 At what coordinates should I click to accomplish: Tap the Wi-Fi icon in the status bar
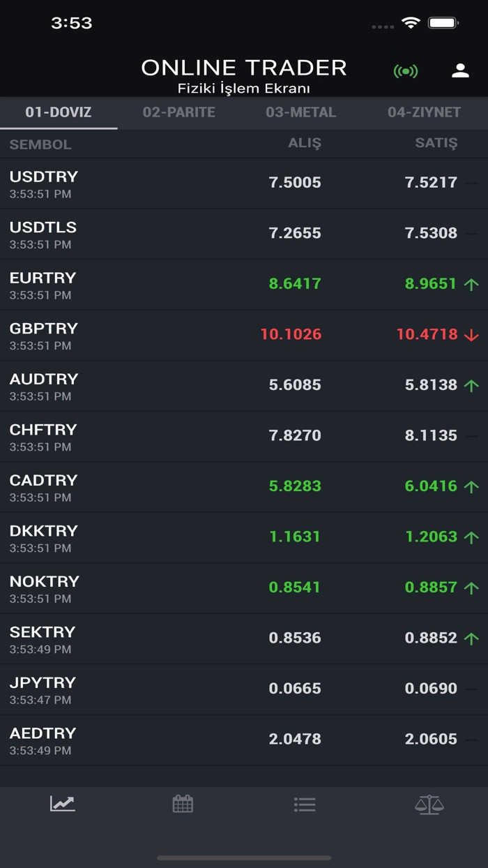410,23
